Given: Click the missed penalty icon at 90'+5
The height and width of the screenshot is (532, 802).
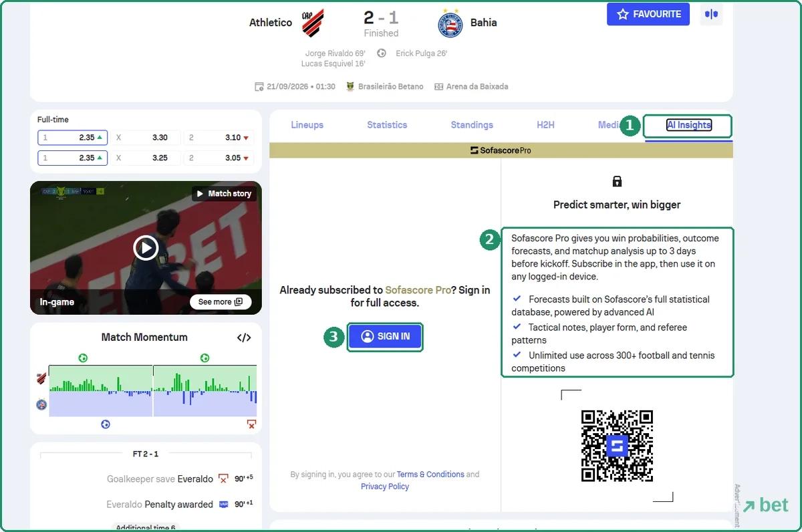Looking at the screenshot, I should click(224, 479).
